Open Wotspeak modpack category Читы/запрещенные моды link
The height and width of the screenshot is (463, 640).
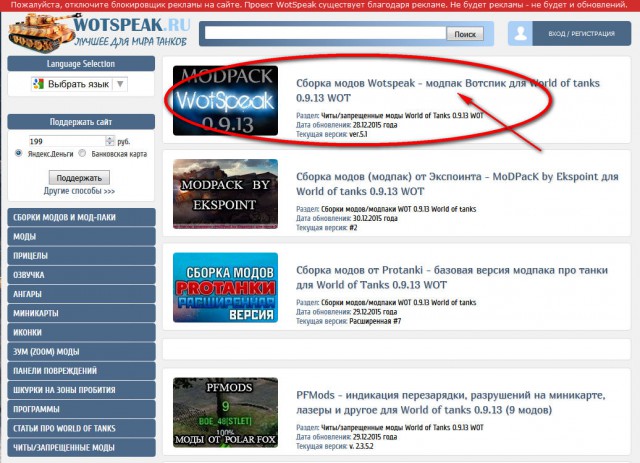[402, 116]
